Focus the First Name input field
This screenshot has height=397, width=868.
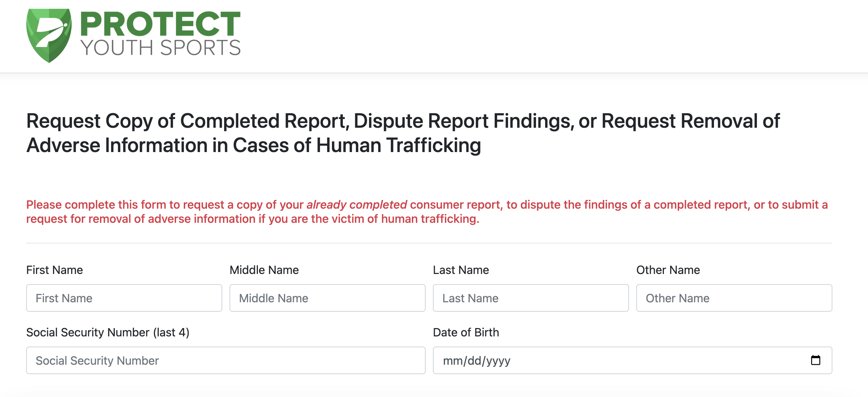point(124,298)
